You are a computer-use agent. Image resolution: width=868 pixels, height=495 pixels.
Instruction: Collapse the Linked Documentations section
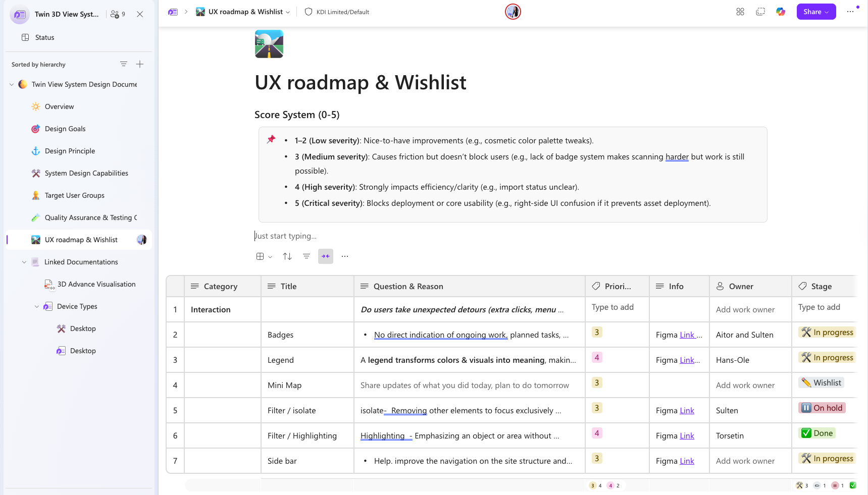(x=24, y=262)
